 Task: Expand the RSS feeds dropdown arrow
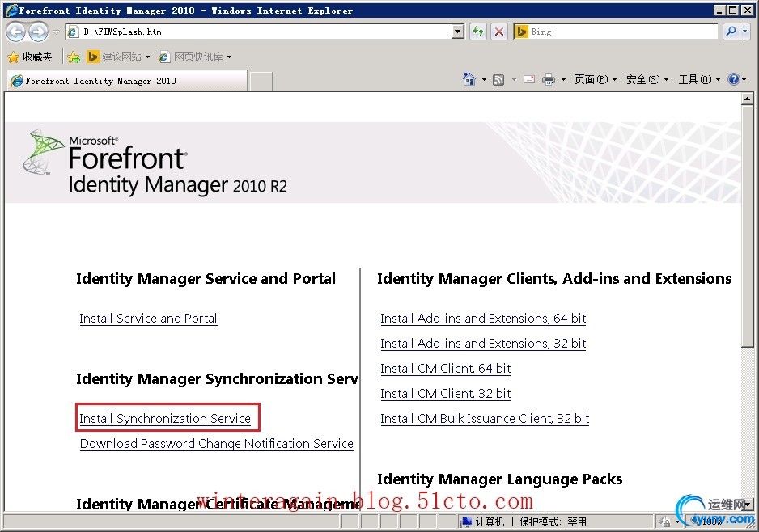pos(514,80)
